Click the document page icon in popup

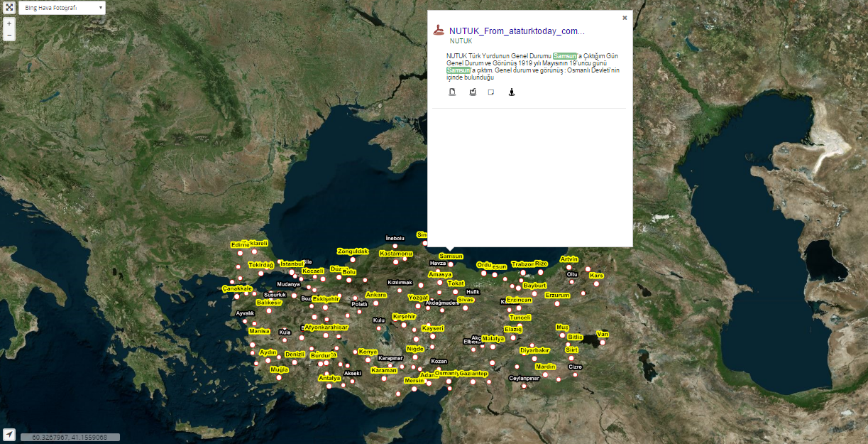click(x=451, y=92)
